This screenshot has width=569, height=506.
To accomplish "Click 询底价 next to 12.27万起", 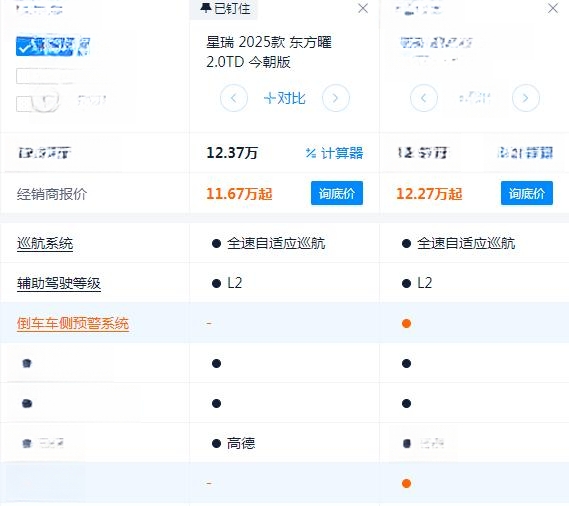I will click(x=527, y=193).
